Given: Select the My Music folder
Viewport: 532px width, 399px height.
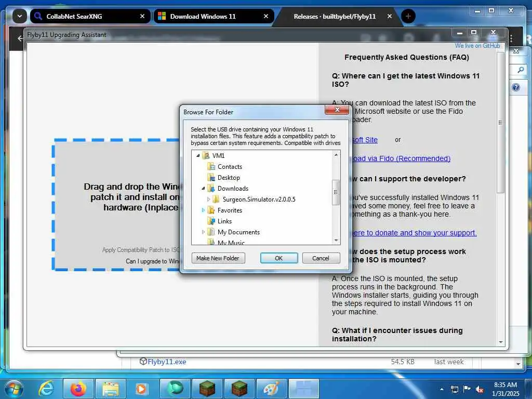Looking at the screenshot, I should coord(231,242).
